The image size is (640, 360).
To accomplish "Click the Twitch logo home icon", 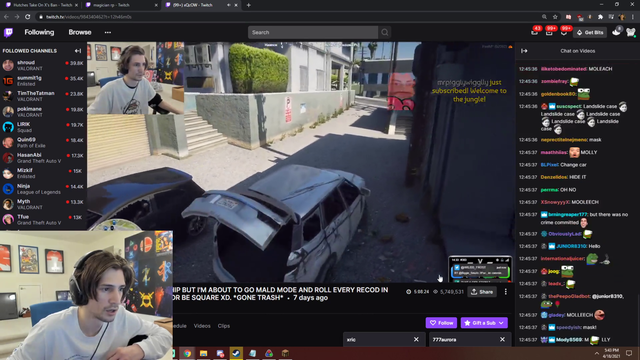I will (8, 32).
